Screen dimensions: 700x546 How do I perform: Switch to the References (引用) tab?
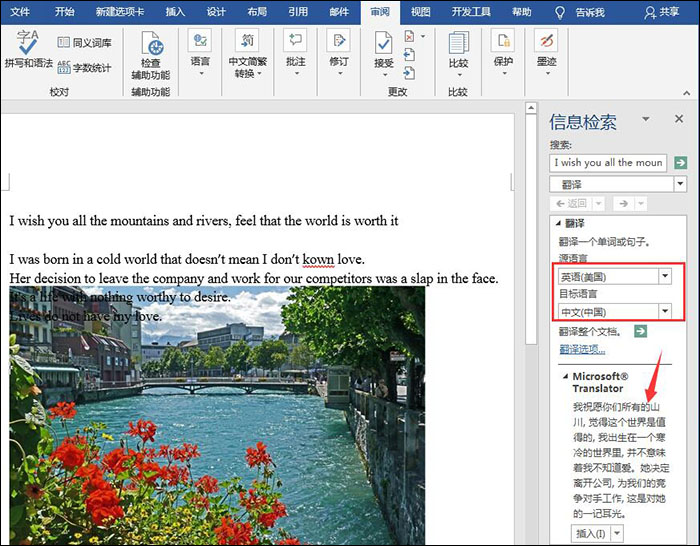click(x=298, y=12)
